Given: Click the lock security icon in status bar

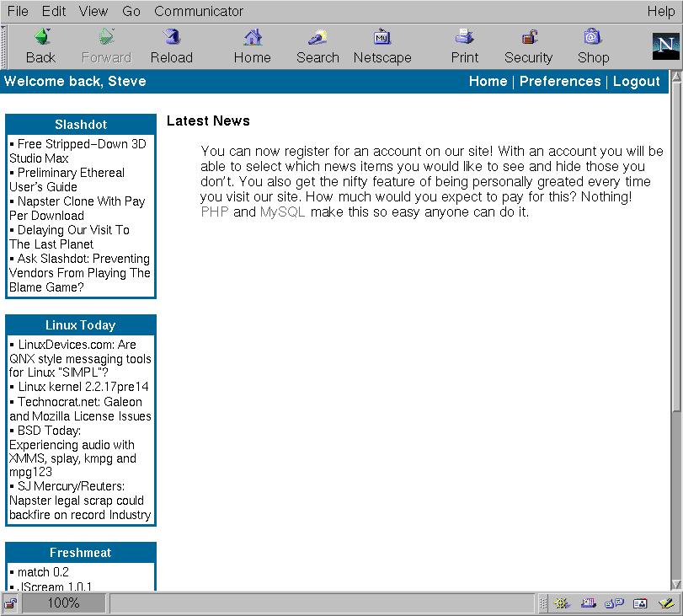Looking at the screenshot, I should point(10,603).
